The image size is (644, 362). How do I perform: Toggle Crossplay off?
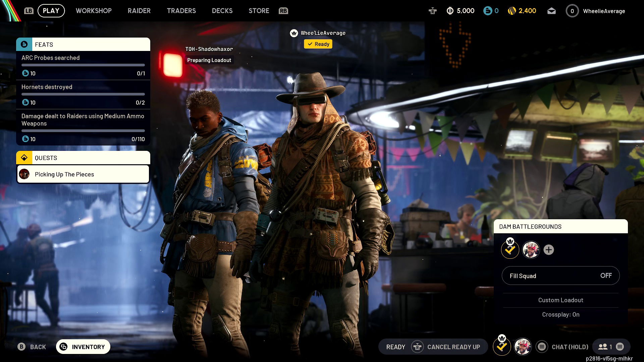click(x=560, y=314)
